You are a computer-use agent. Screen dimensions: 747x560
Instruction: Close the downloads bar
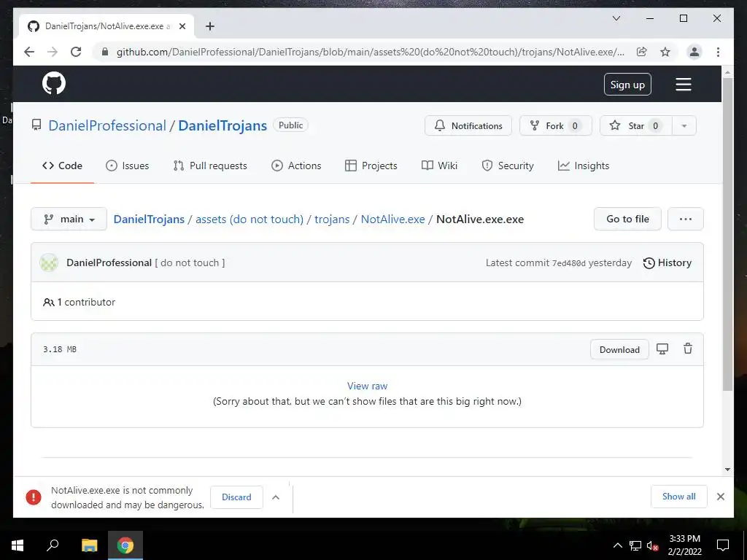[x=720, y=497]
